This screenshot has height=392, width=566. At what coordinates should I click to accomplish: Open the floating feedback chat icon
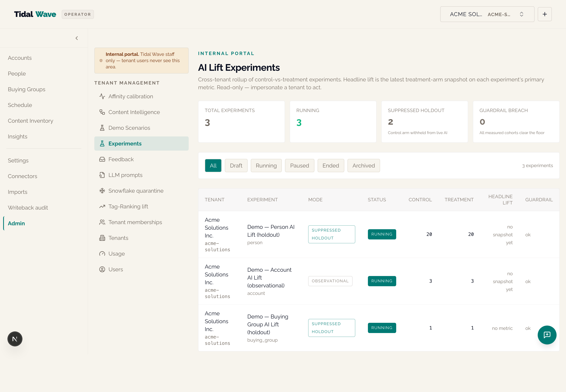[x=547, y=335]
